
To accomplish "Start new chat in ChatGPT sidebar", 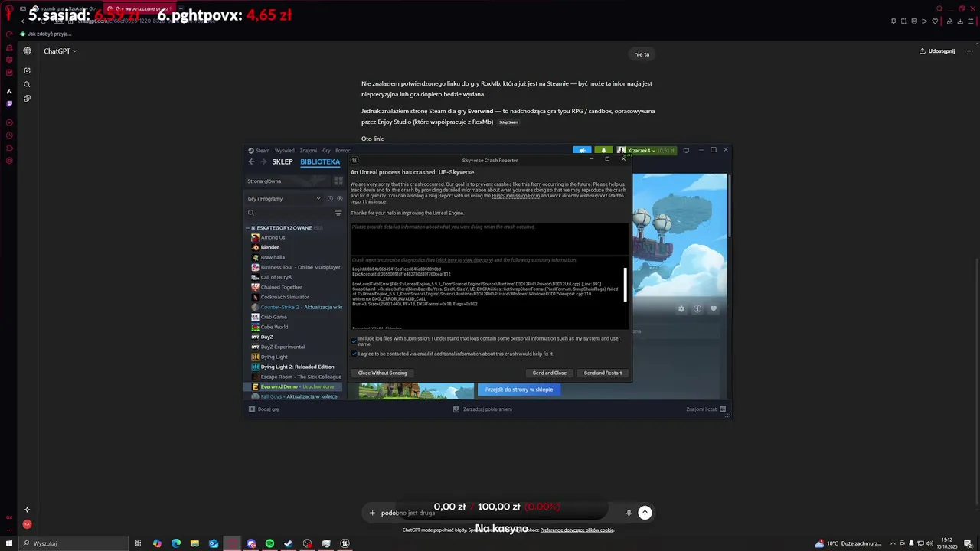I will 27,70.
